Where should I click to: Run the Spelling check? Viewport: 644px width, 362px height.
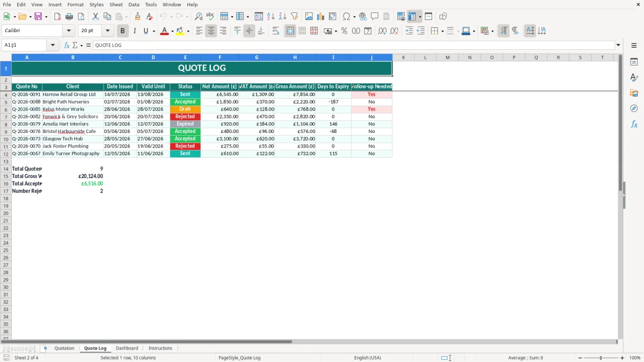point(210,17)
